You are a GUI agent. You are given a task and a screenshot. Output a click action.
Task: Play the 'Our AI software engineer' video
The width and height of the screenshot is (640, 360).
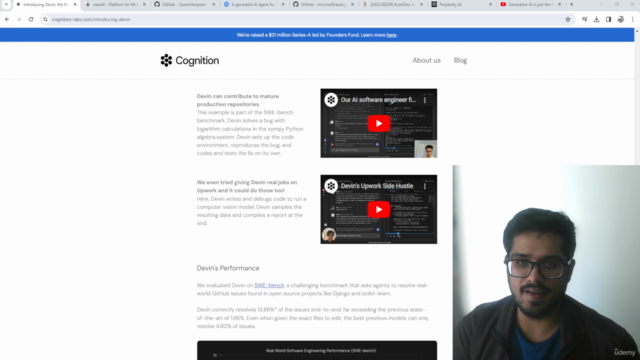378,123
